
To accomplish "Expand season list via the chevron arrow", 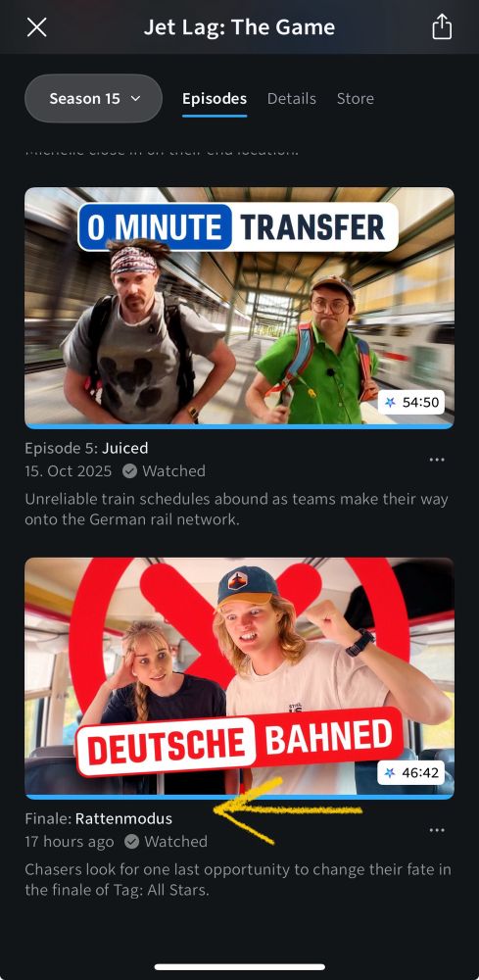I will coord(135,99).
